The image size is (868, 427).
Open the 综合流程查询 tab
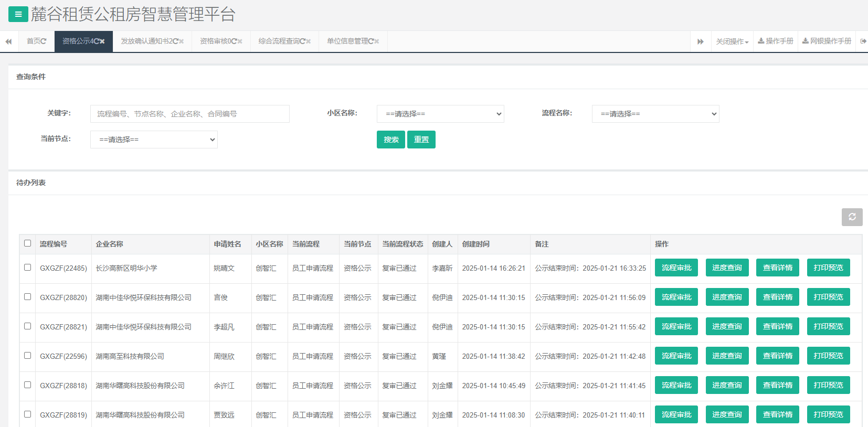[x=281, y=41]
